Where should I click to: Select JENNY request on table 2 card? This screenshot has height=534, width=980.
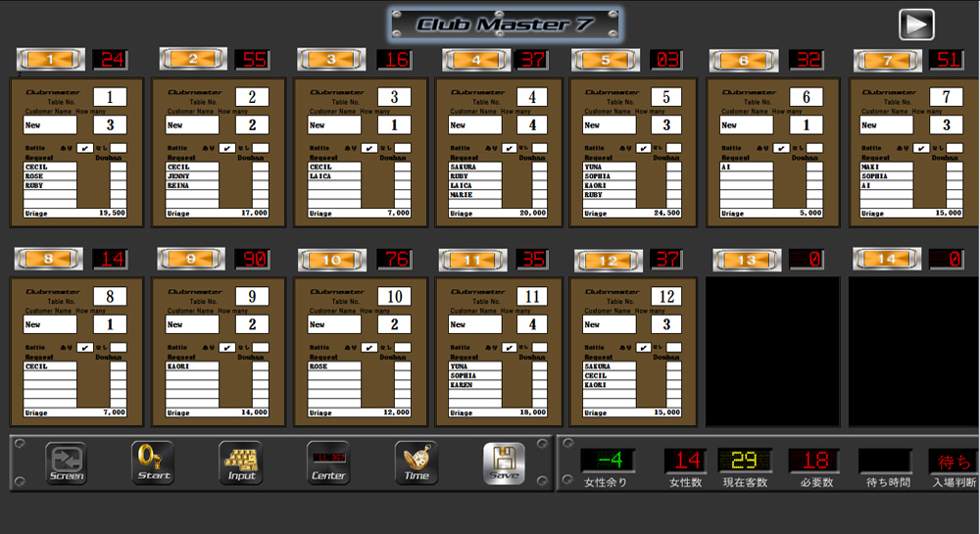192,176
